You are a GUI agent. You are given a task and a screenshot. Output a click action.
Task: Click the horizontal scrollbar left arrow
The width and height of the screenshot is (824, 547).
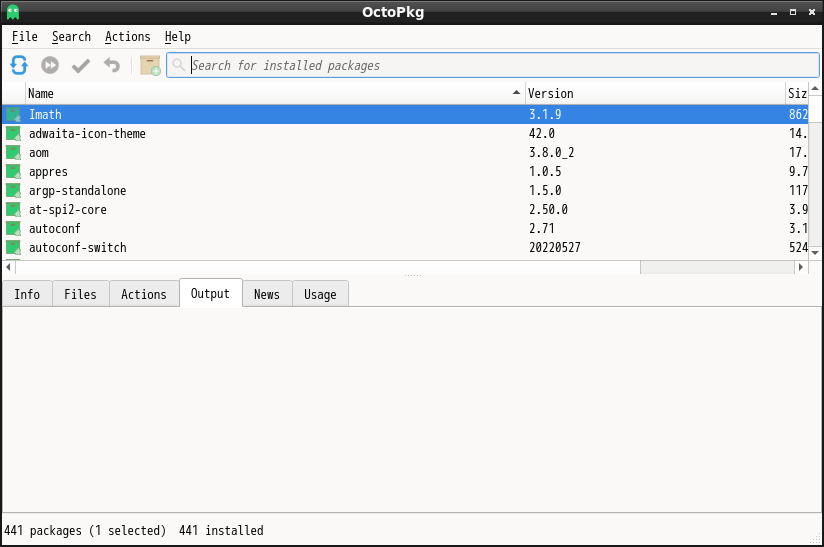click(x=8, y=267)
